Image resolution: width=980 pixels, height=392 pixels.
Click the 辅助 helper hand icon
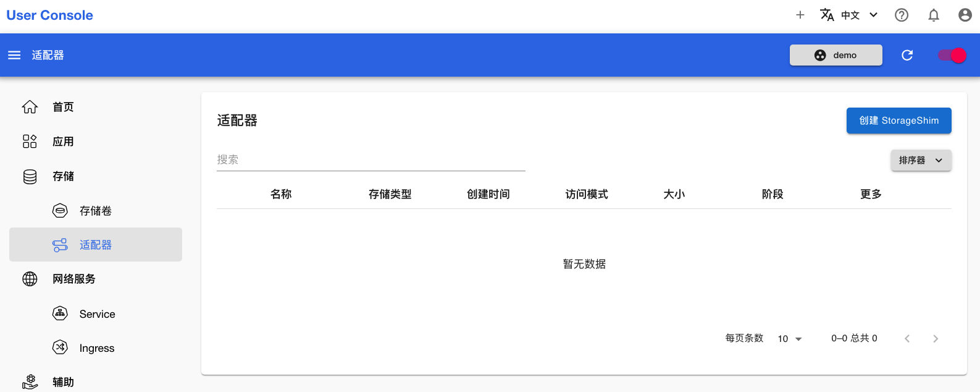(x=30, y=381)
